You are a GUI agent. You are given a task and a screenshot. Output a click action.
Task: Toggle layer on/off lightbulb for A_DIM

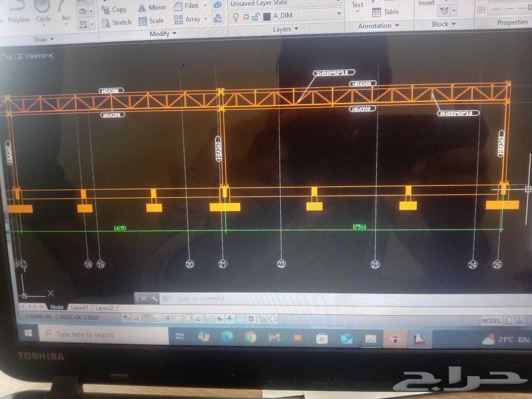pos(235,16)
